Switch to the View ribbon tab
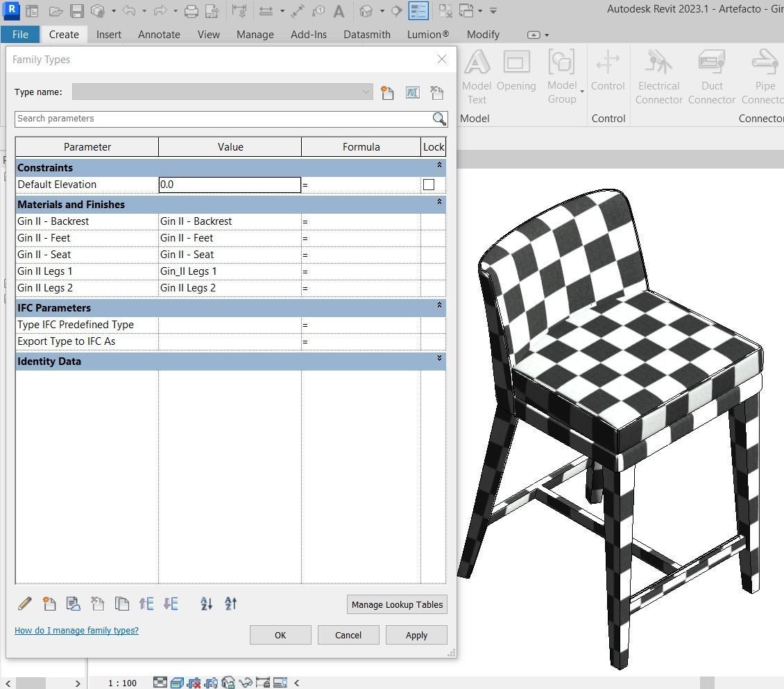The width and height of the screenshot is (784, 689). coord(209,35)
